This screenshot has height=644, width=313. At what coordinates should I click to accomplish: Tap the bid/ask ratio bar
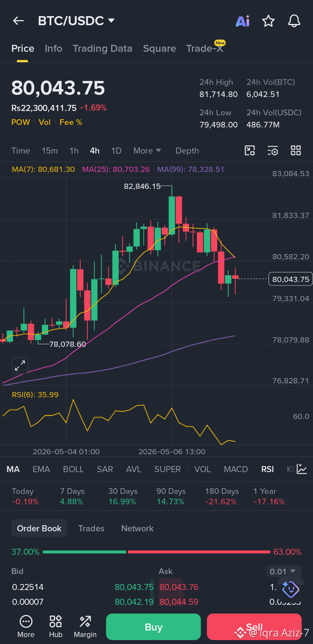pos(156,552)
